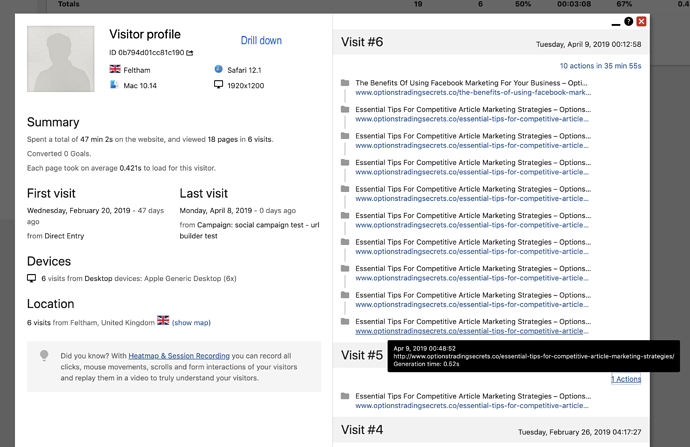The height and width of the screenshot is (447, 690).
Task: Click folder icon of third Essential Tips entry
Action: pyautogui.click(x=345, y=162)
